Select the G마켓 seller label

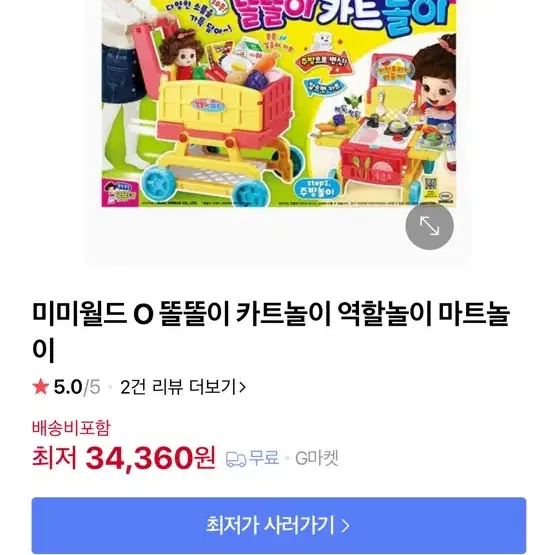(x=317, y=458)
